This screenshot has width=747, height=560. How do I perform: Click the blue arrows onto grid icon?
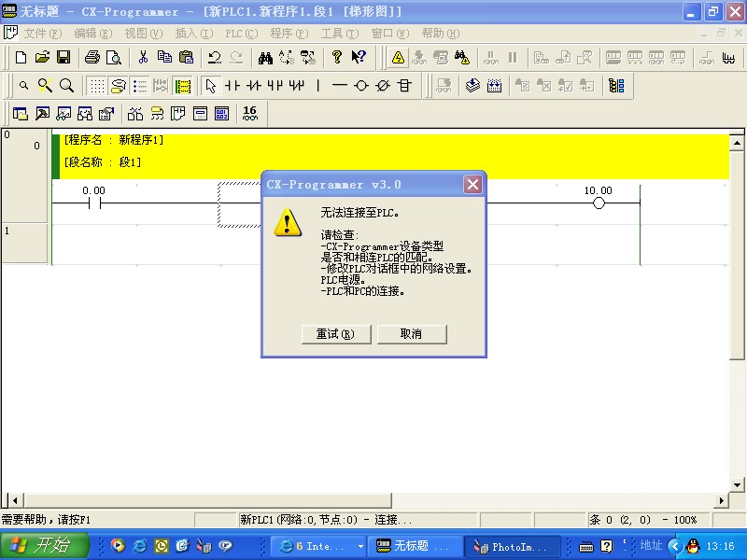494,86
